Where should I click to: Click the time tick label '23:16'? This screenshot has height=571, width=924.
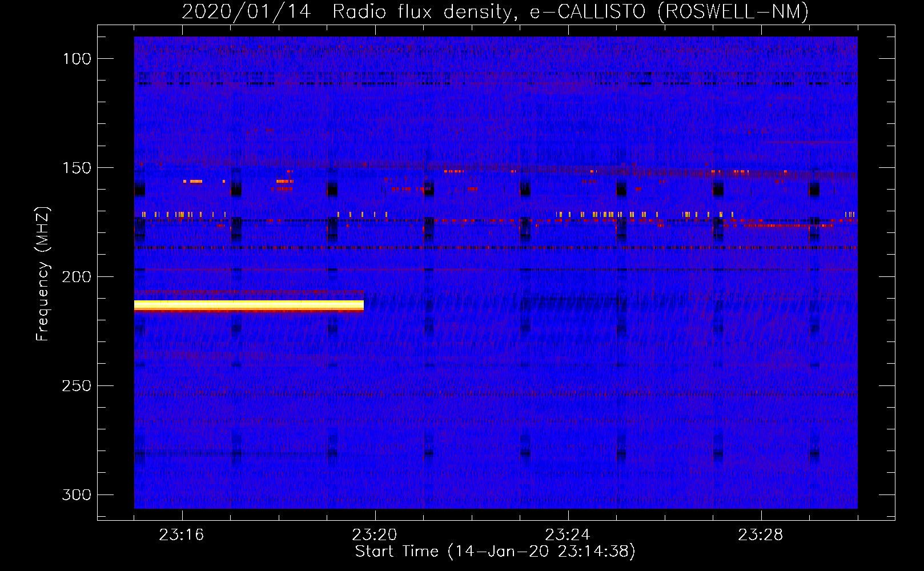pyautogui.click(x=182, y=535)
